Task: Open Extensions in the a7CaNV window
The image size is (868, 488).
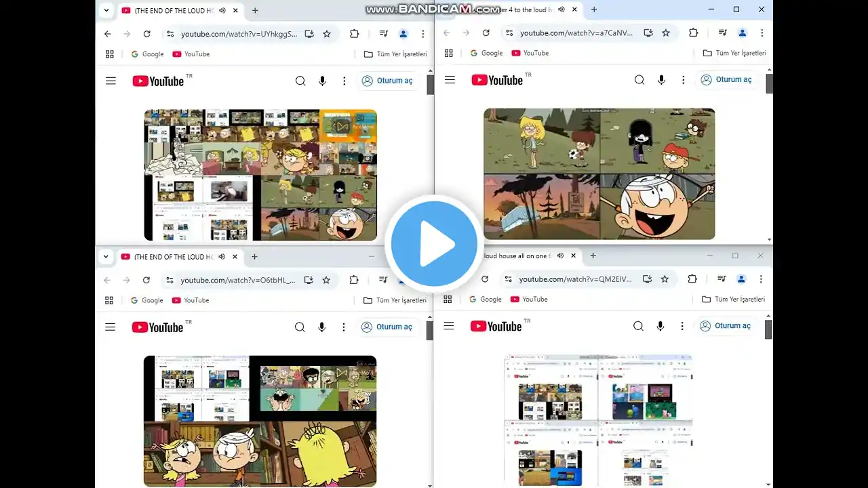Action: point(693,33)
